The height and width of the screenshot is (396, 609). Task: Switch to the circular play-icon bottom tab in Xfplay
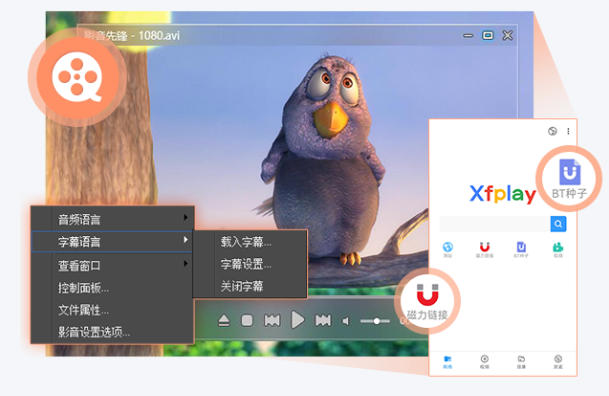(484, 362)
